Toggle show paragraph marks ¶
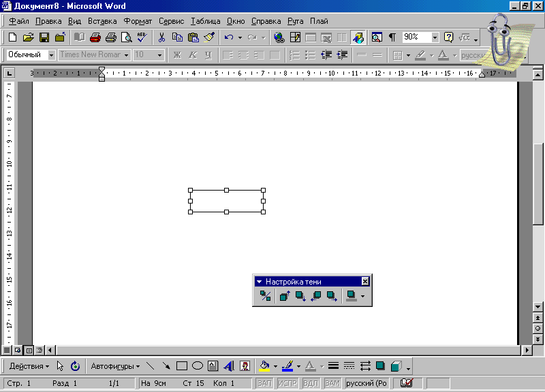This screenshot has height=392, width=545. (392, 37)
